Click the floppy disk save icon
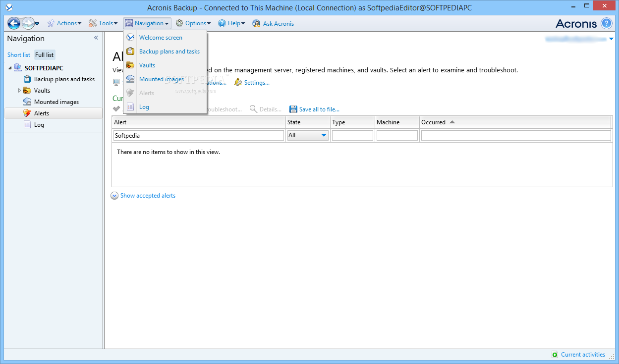619x364 pixels. click(x=293, y=109)
